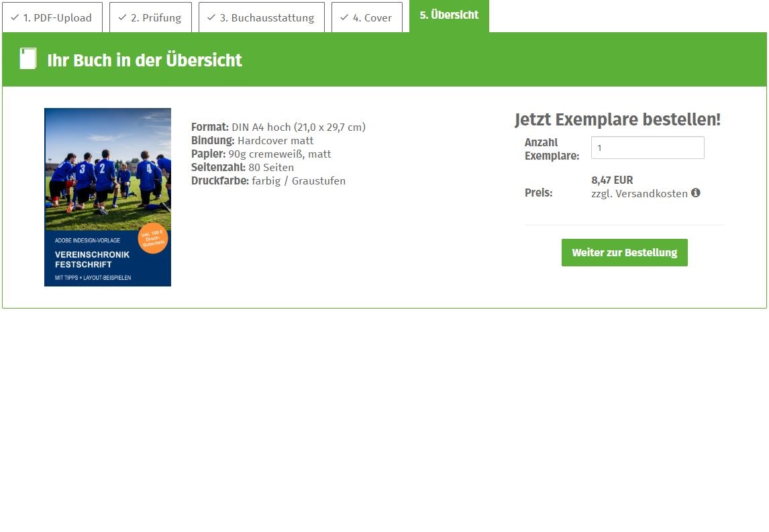
Task: Click the orange Druck-Gutschein badge on cover
Action: click(x=152, y=238)
